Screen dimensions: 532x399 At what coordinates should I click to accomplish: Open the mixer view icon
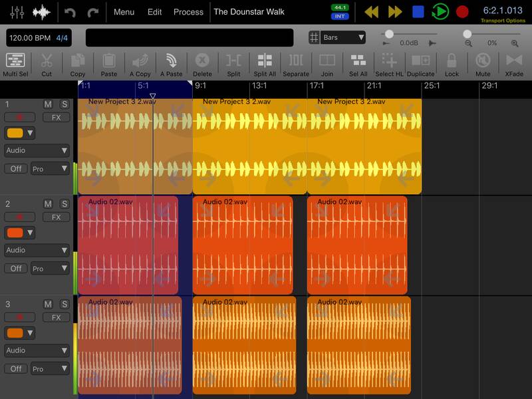pyautogui.click(x=17, y=12)
